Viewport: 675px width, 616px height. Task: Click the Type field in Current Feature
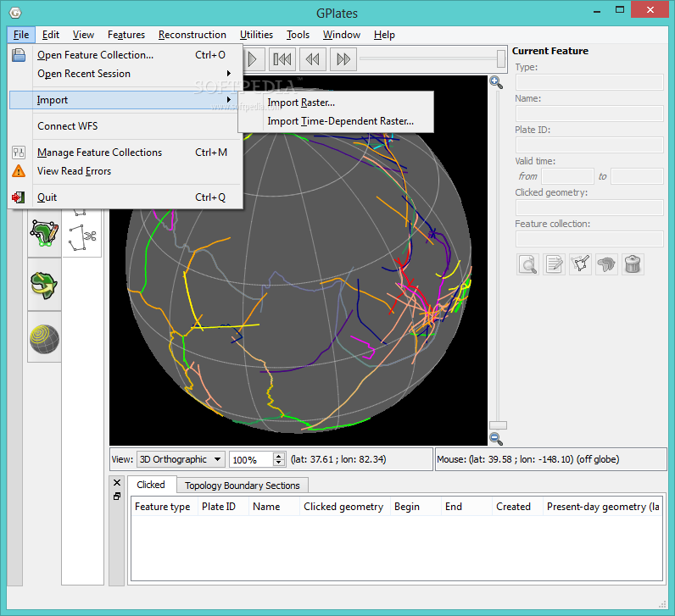coord(589,82)
